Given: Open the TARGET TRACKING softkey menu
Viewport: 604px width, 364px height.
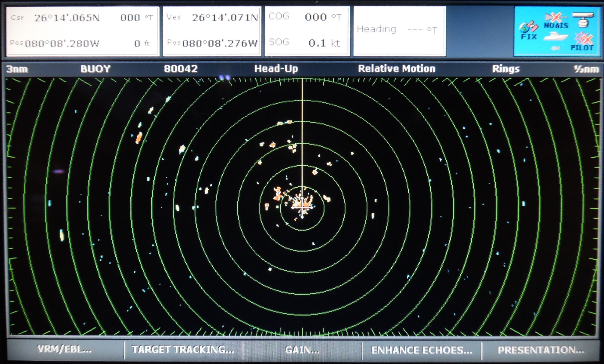Looking at the screenshot, I should 183,350.
